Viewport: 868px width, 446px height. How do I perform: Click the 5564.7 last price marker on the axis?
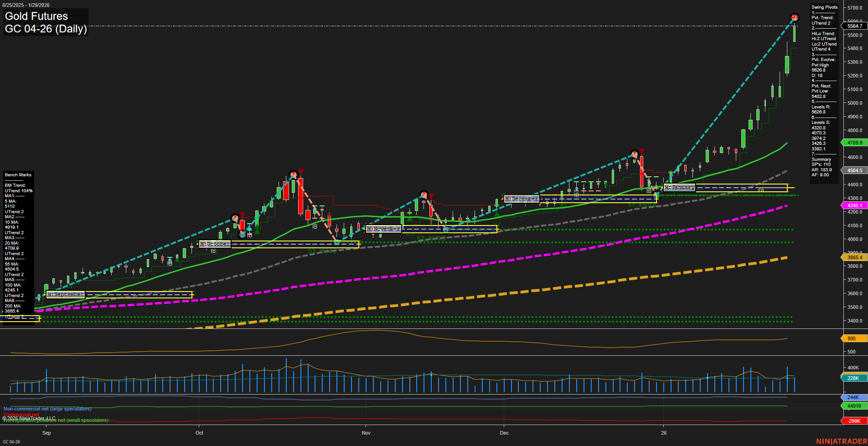(x=853, y=26)
